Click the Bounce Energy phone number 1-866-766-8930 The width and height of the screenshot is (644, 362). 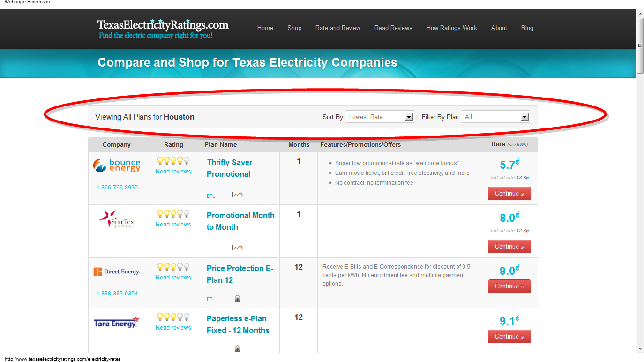[117, 188]
